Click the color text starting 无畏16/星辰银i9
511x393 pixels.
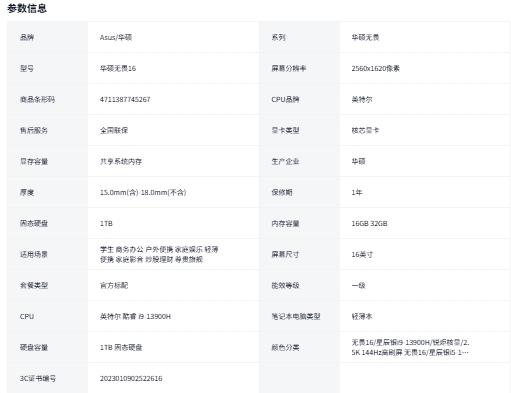pos(410,347)
